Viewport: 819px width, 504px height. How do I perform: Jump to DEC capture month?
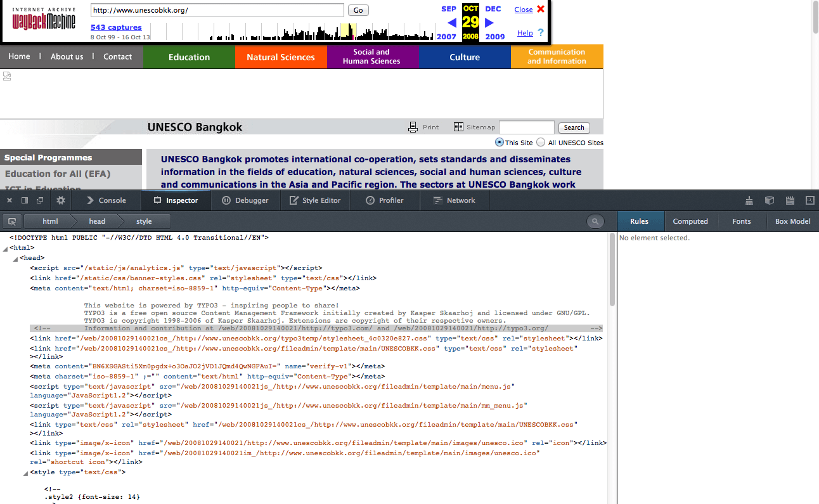click(x=493, y=9)
